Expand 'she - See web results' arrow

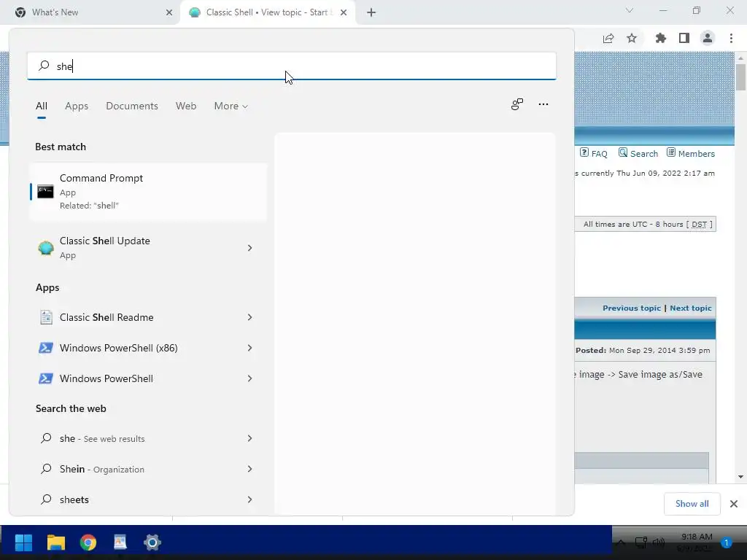(x=249, y=438)
